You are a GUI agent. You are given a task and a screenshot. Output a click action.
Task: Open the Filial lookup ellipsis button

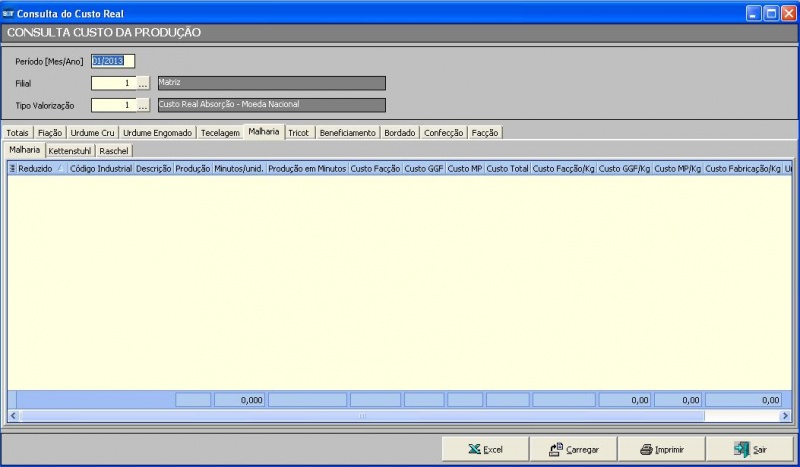143,84
